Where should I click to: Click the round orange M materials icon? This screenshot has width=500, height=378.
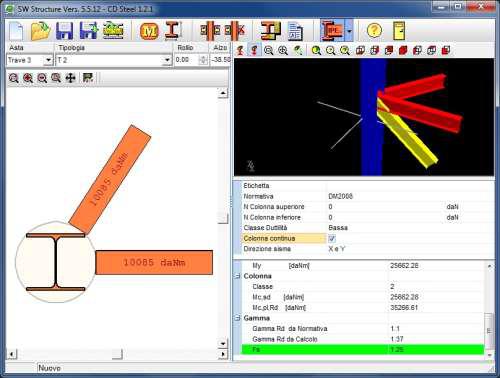[149, 31]
